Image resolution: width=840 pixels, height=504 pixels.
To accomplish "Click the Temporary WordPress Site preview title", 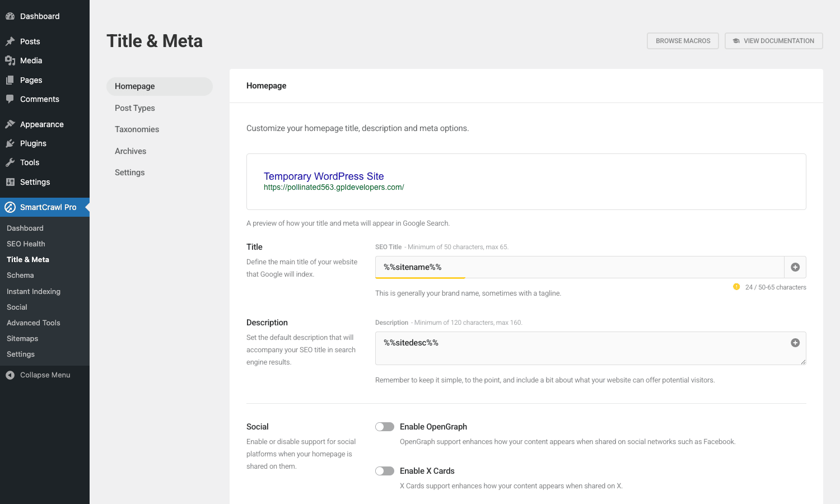I will (x=324, y=176).
